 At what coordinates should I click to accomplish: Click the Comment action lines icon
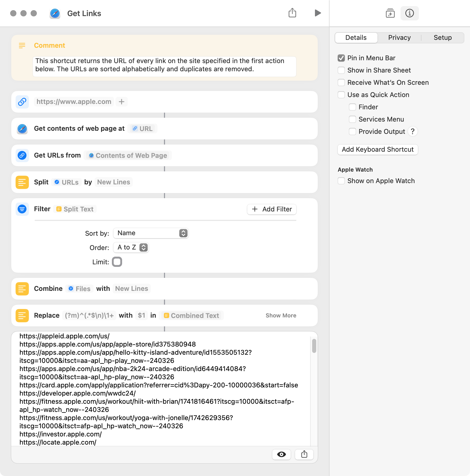pyautogui.click(x=22, y=45)
